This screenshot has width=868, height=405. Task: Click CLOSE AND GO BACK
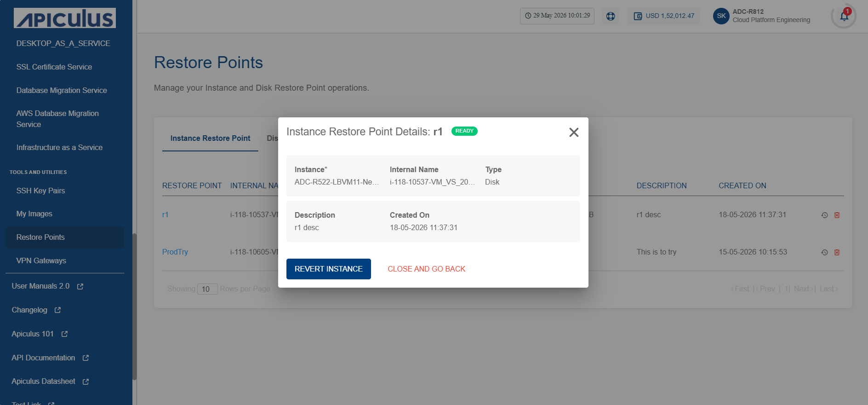point(426,269)
